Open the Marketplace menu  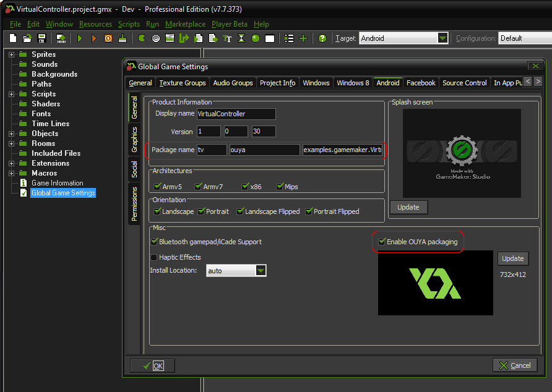pos(185,24)
